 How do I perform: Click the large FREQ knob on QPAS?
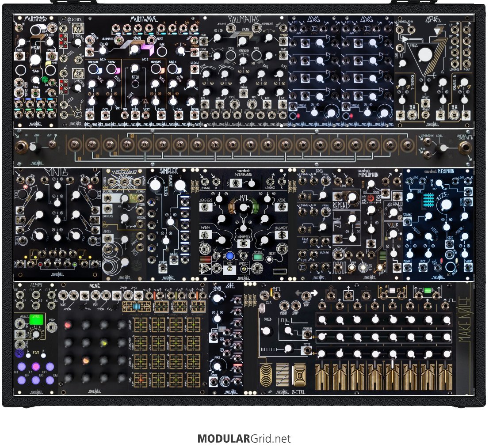point(425,55)
